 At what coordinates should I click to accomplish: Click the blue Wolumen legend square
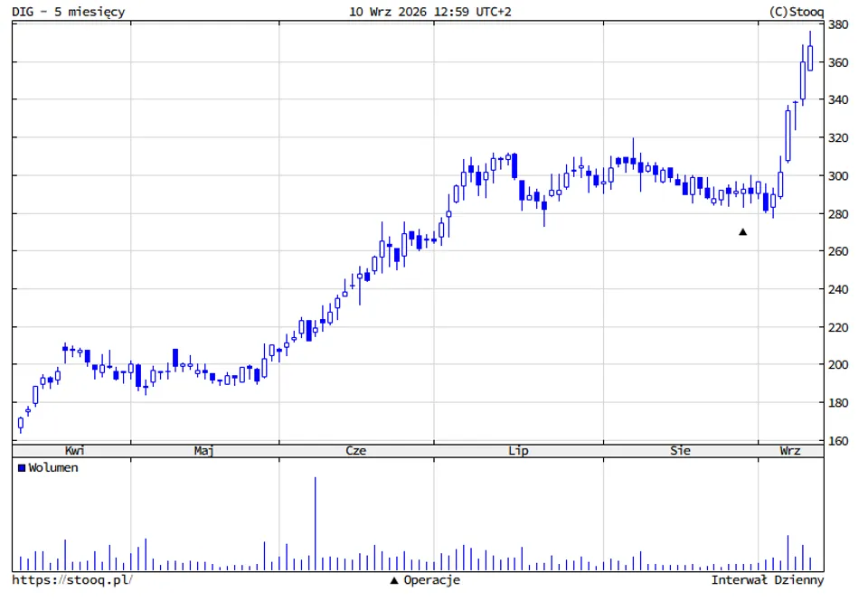click(22, 467)
